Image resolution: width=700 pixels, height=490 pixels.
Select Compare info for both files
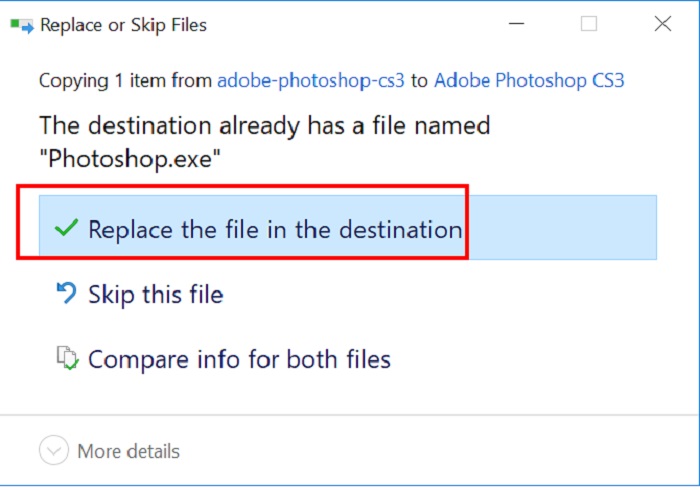239,359
